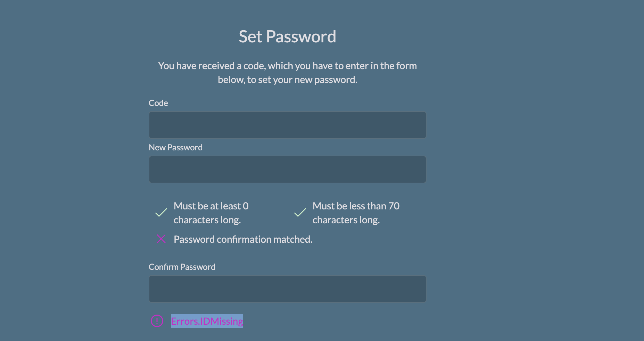
Task: Click 'characters long.' under the maximum rule
Action: [346, 220]
